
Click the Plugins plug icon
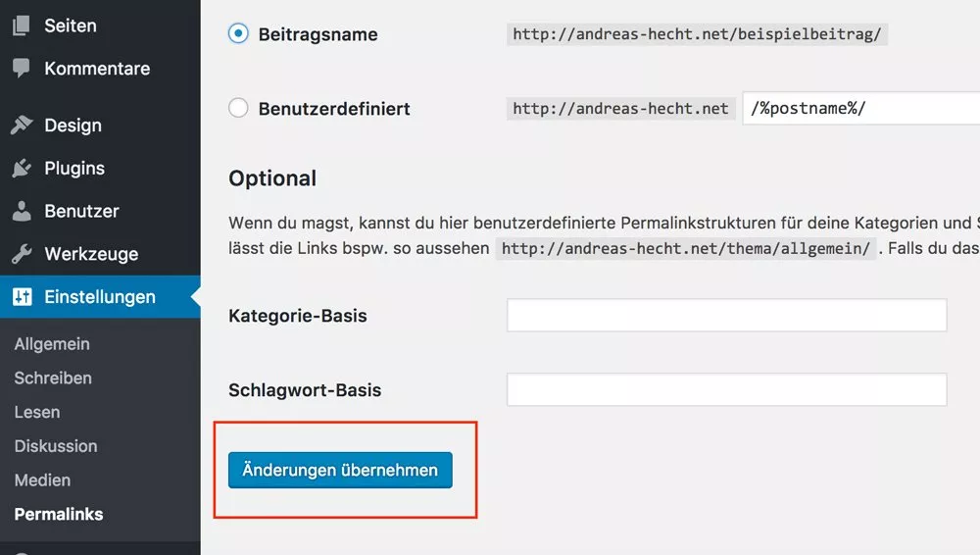coord(22,169)
